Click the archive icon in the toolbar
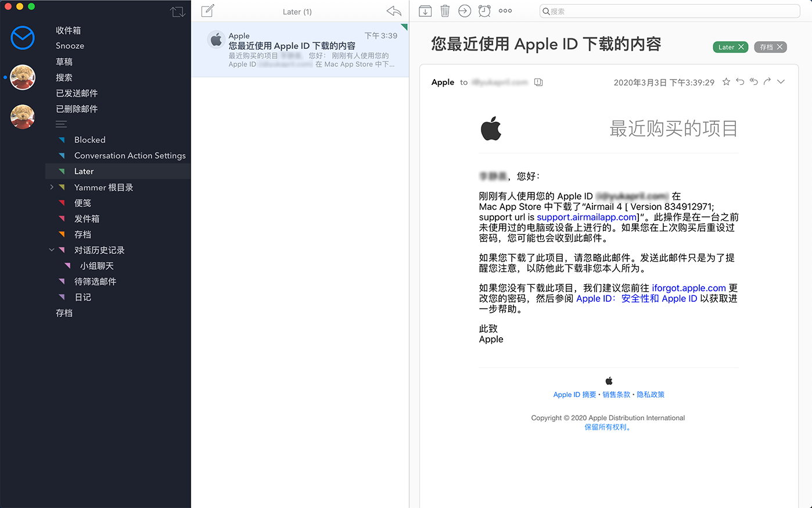 [x=425, y=11]
